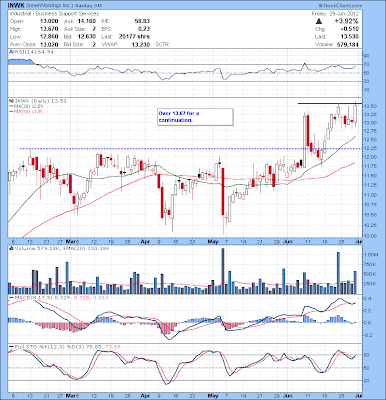Click the VWAP value 13.230
386x400 pixels.
[x=141, y=44]
